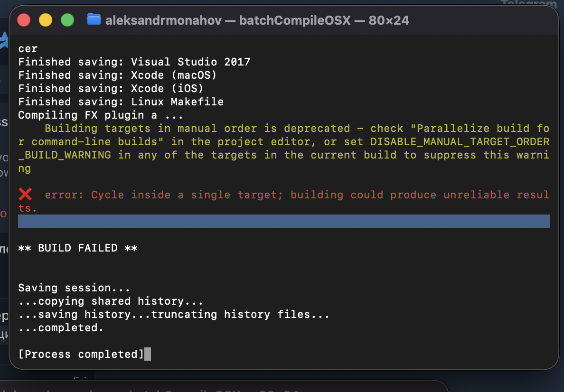Image resolution: width=564 pixels, height=392 pixels.
Task: Click the green zoom window button
Action: pos(67,20)
